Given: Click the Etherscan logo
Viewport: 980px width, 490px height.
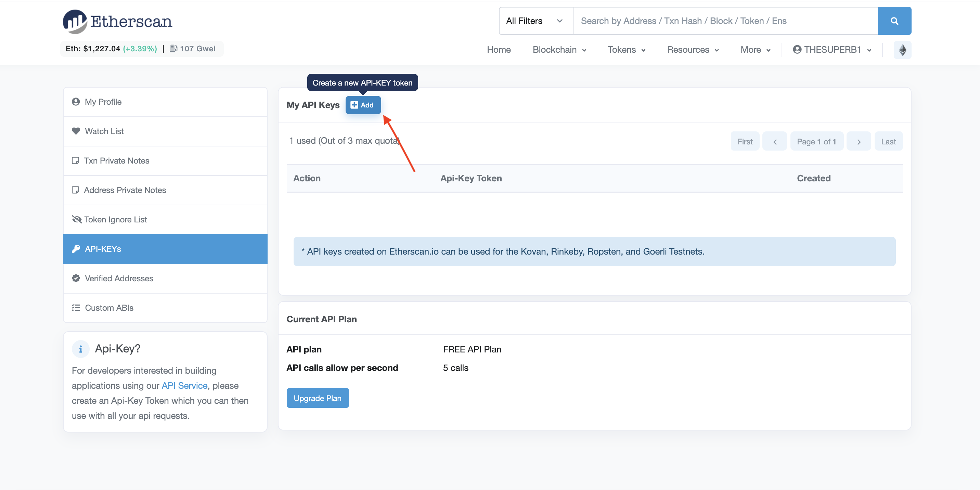Looking at the screenshot, I should pyautogui.click(x=117, y=21).
